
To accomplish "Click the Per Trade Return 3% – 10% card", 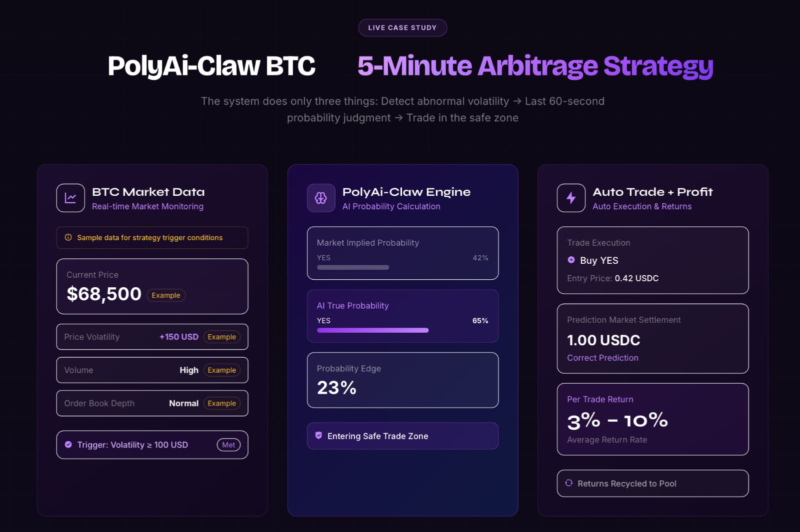I will point(652,419).
